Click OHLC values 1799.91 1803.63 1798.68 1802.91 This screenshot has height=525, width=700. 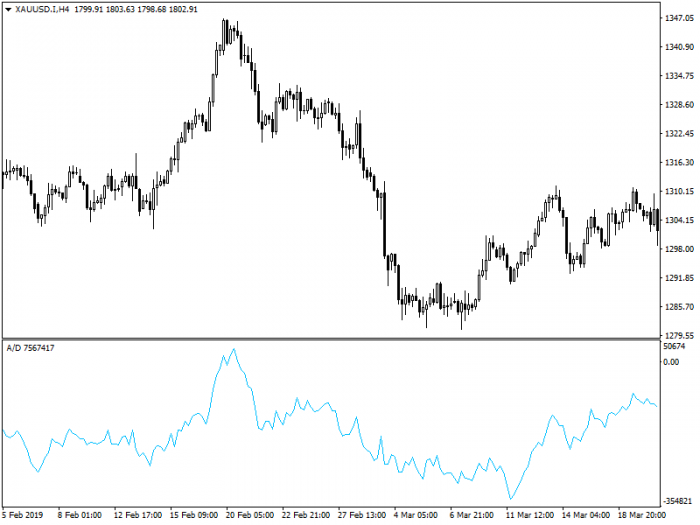click(x=136, y=9)
